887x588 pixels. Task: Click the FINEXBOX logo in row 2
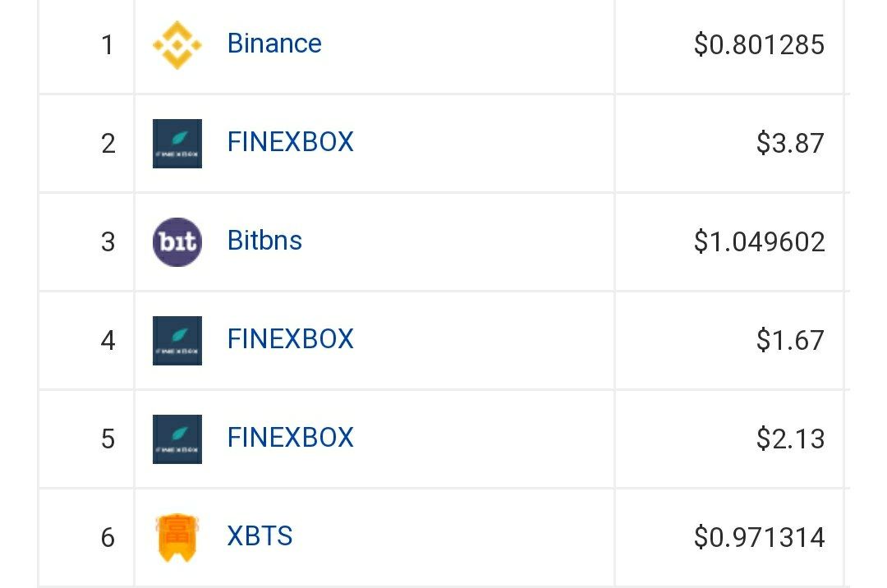(177, 143)
